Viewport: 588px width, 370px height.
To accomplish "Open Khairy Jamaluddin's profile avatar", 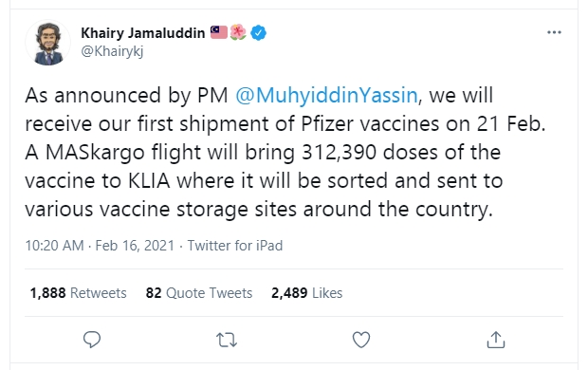I will (x=48, y=43).
